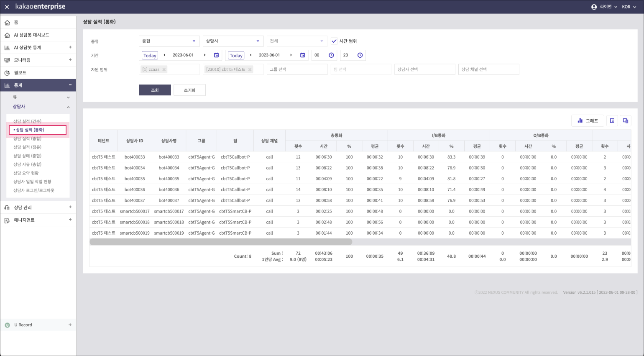This screenshot has width=644, height=356.
Task: Open the start date calendar picker
Action: tap(216, 55)
